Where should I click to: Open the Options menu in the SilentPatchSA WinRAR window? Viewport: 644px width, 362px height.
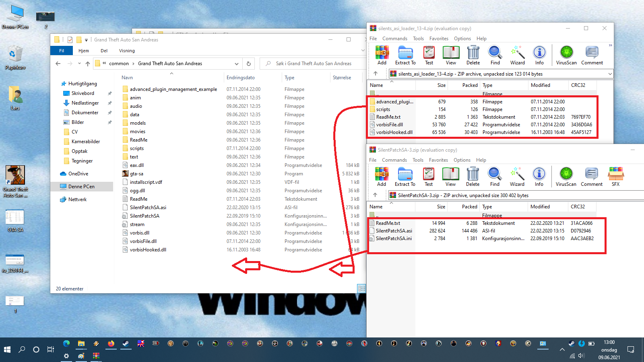pos(462,160)
